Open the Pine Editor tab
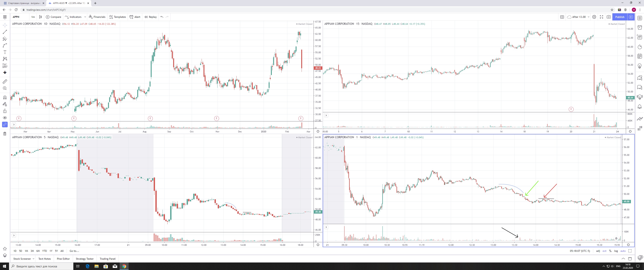644x270 pixels. tap(63, 259)
